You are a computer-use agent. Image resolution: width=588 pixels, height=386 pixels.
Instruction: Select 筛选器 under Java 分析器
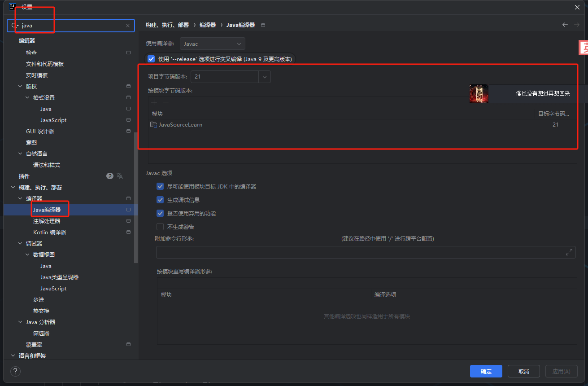41,333
